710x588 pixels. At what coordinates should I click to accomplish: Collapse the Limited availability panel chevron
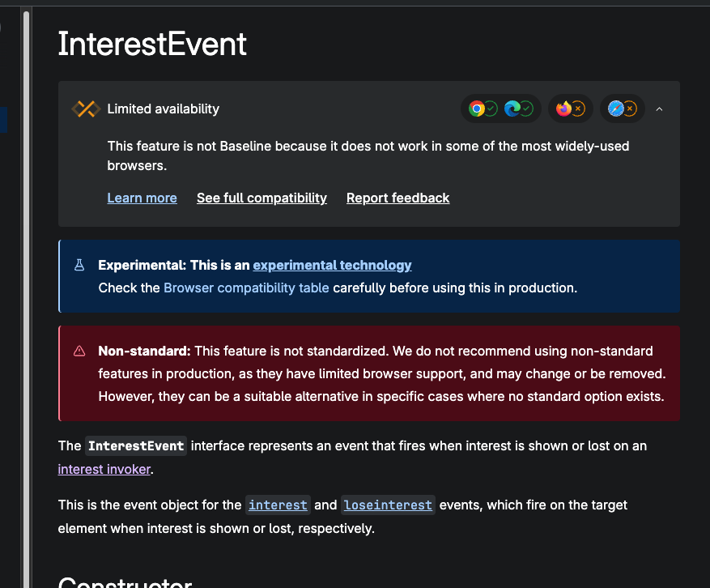tap(659, 109)
